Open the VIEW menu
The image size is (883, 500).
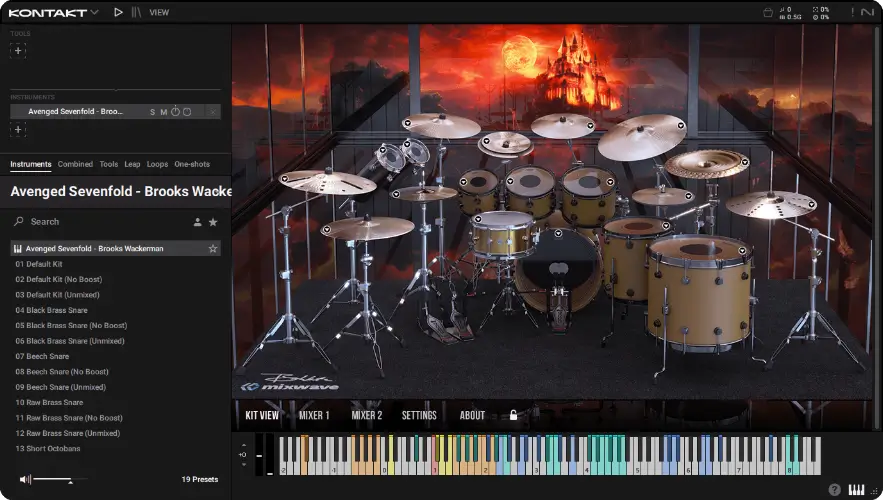(x=159, y=12)
